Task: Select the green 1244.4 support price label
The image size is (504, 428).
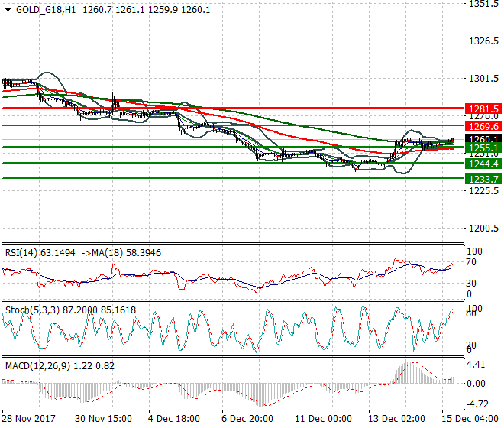Action: pyautogui.click(x=483, y=164)
